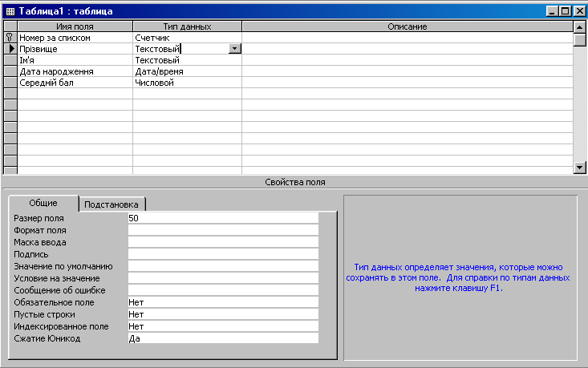
Task: Click the row selector for Середній бал
Action: point(10,83)
